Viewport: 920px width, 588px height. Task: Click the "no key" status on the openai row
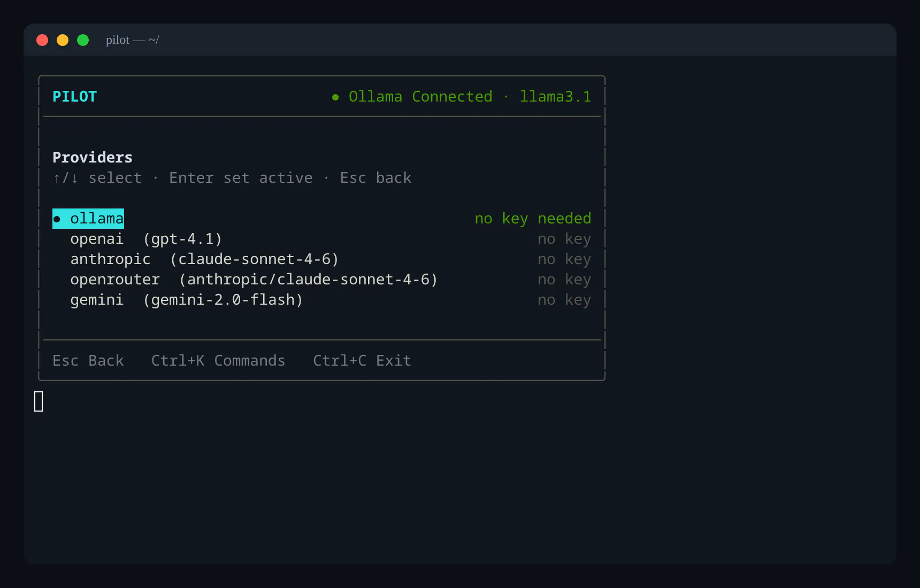(x=564, y=239)
